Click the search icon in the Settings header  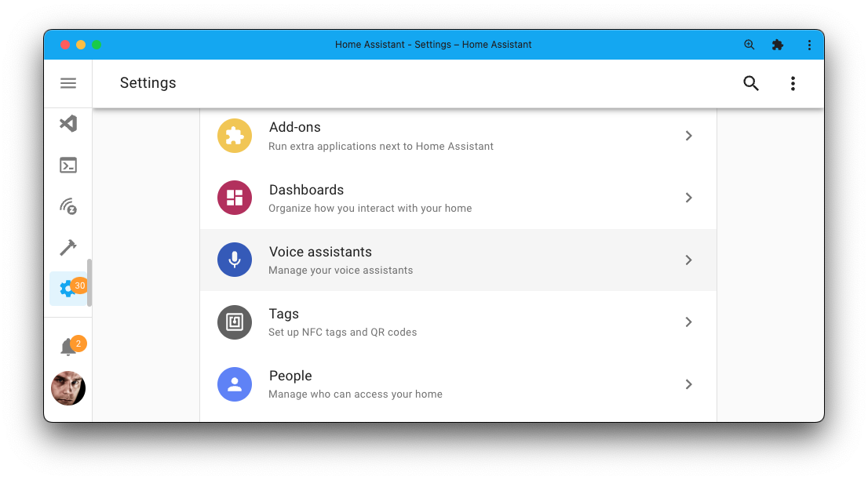click(750, 82)
